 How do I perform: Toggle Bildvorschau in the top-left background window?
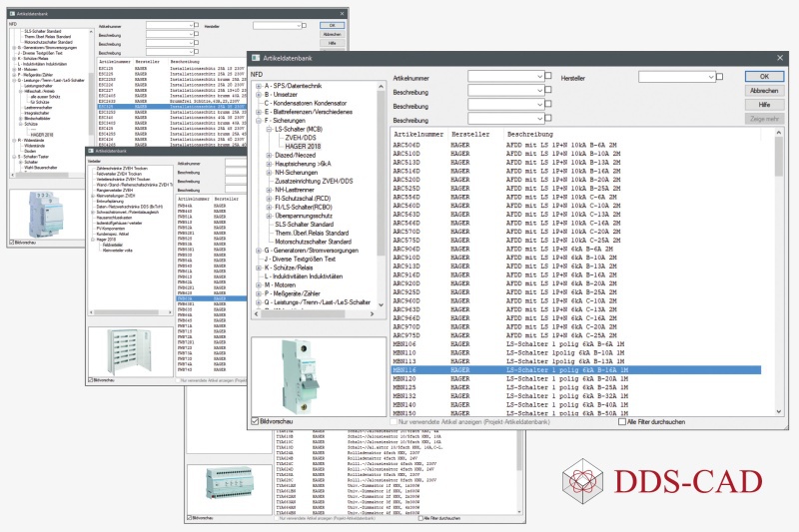tap(12, 243)
